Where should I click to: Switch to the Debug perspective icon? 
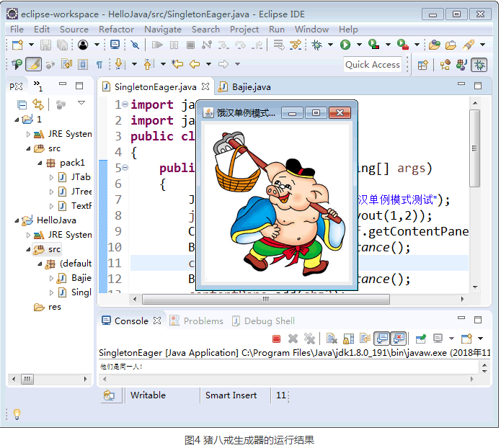(x=479, y=65)
